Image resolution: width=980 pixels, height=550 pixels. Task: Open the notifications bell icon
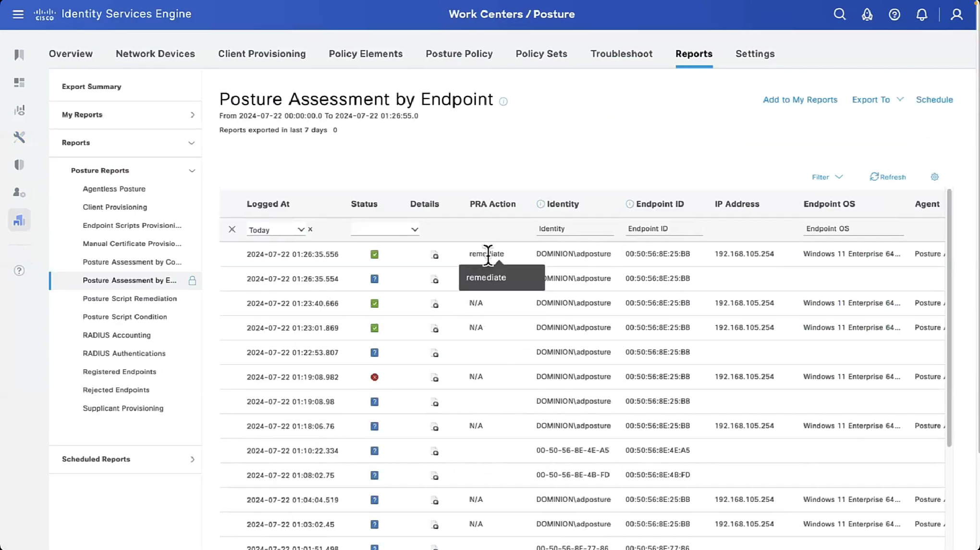(x=921, y=14)
